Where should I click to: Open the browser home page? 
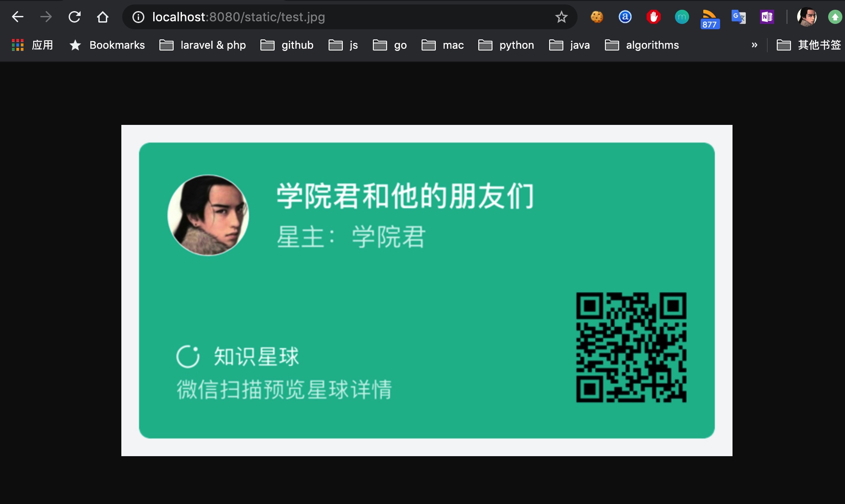(103, 17)
